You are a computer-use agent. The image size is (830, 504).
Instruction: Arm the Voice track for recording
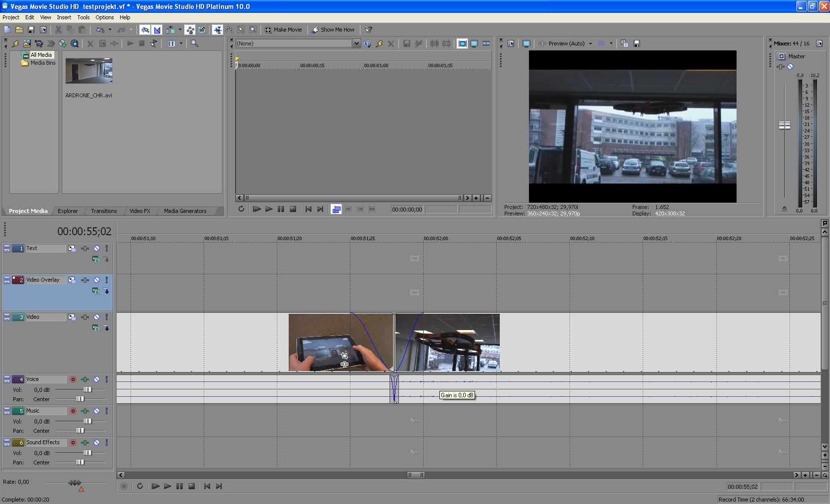(73, 379)
